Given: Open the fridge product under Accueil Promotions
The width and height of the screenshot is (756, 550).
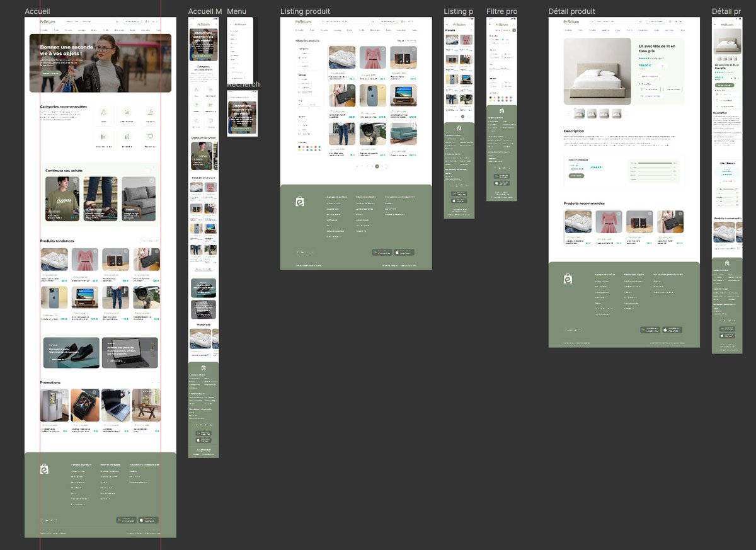Looking at the screenshot, I should click(54, 411).
